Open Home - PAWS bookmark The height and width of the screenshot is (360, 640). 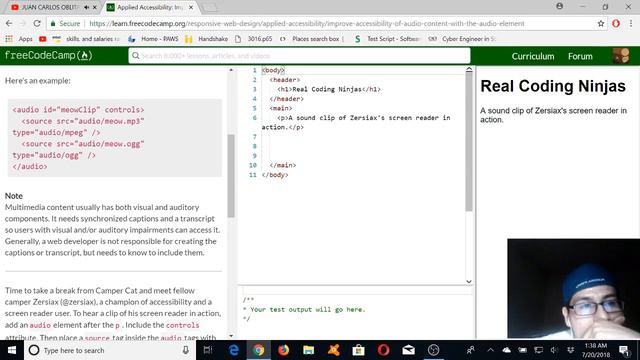(x=153, y=39)
